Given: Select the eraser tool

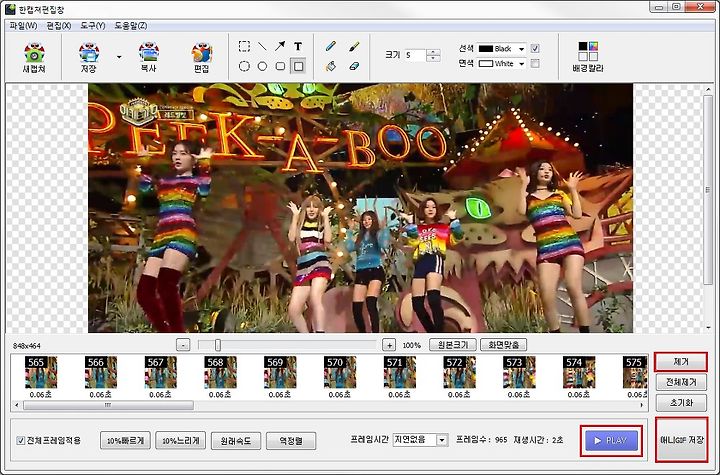Looking at the screenshot, I should click(x=354, y=66).
